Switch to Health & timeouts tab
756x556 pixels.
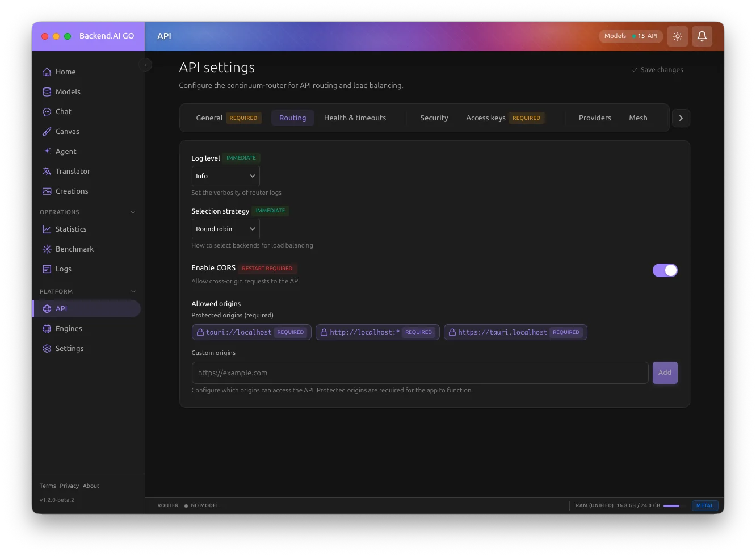[355, 118]
